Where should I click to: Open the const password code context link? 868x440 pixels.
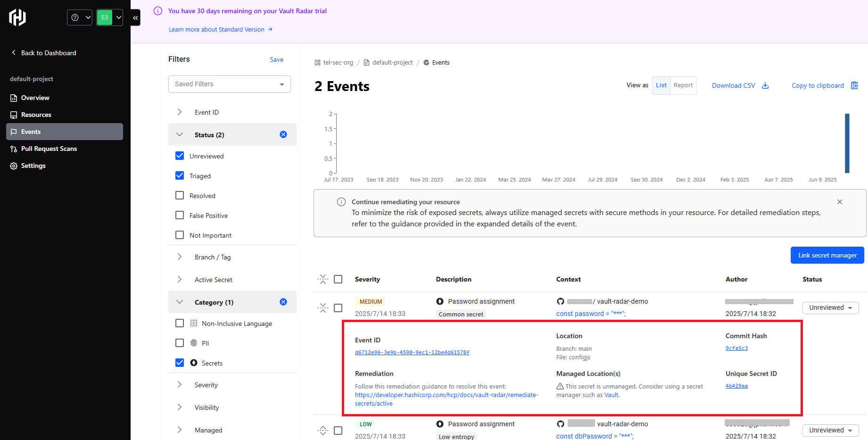(x=591, y=314)
